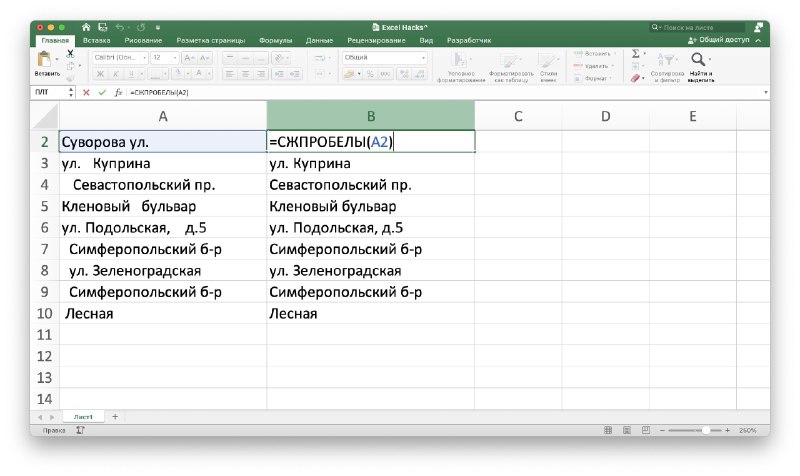Click the Cell Styles icon
The width and height of the screenshot is (800, 476).
[x=547, y=61]
